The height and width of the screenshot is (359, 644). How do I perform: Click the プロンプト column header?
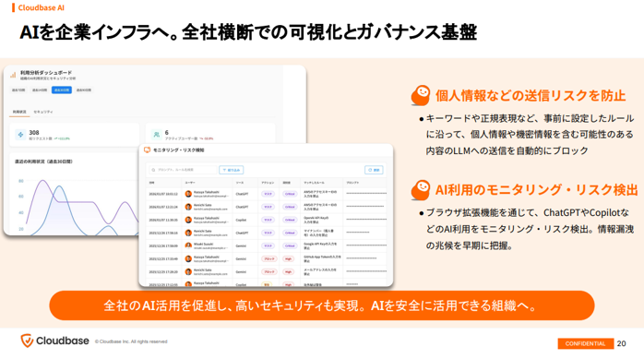tap(352, 183)
